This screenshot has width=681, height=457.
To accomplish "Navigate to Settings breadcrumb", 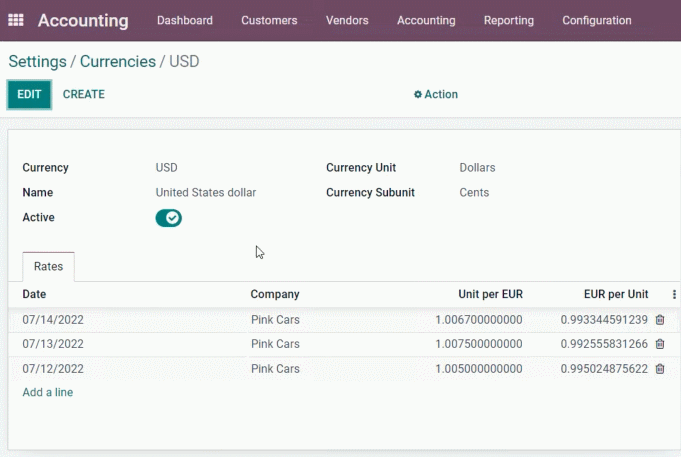I will [37, 62].
